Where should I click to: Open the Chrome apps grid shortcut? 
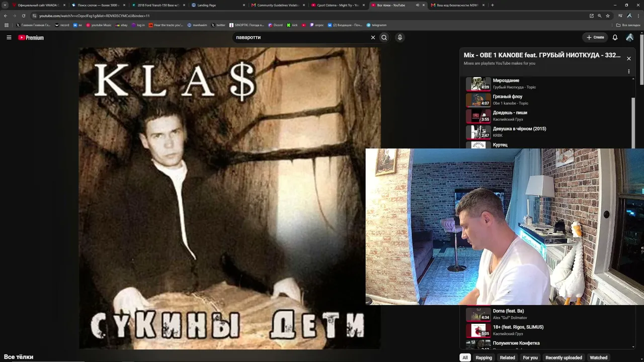tap(7, 25)
